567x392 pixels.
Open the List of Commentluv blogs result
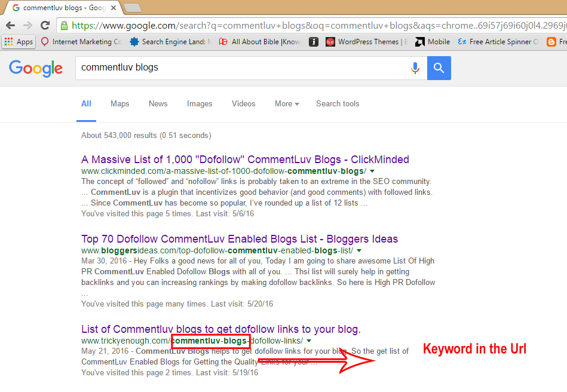click(x=220, y=329)
